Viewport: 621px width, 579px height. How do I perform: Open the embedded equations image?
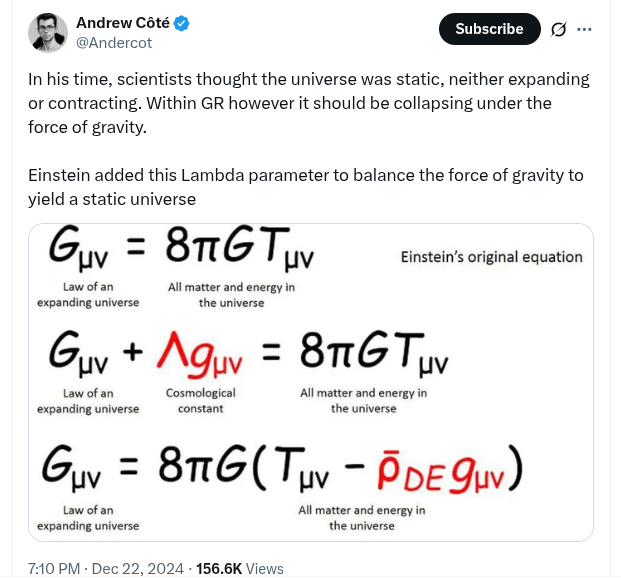click(x=311, y=382)
